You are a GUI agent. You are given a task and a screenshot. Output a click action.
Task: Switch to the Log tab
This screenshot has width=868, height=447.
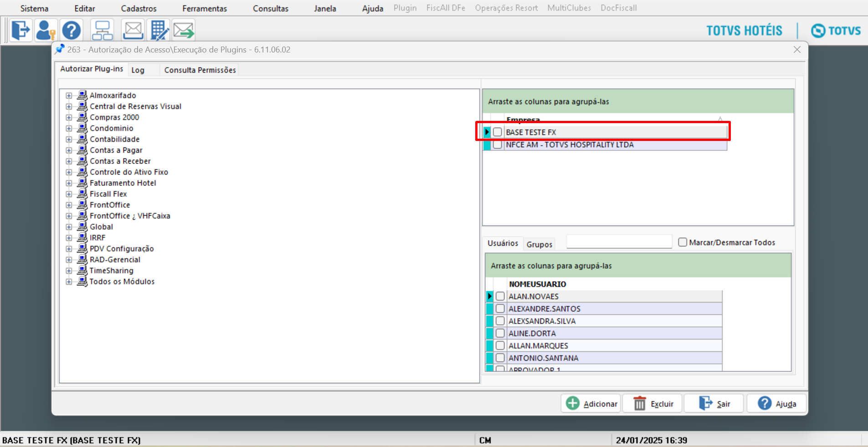[138, 70]
